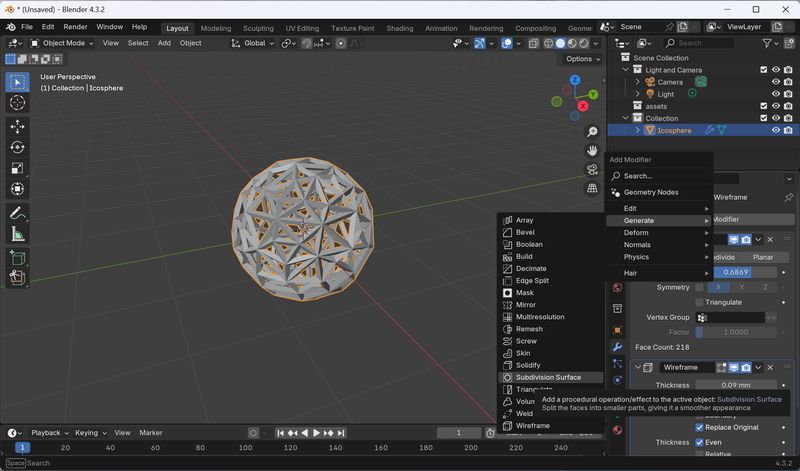The image size is (800, 471).
Task: Select the Annotate tool
Action: [x=17, y=213]
